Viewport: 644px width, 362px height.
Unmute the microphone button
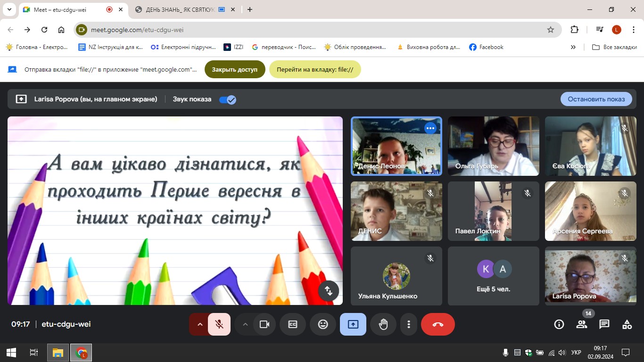point(219,324)
